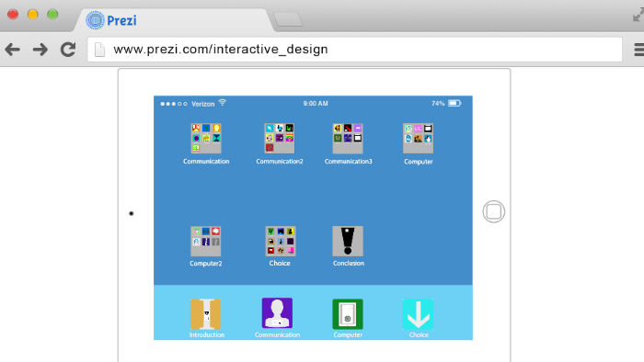This screenshot has width=644, height=362.
Task: Click the signal strength dots
Action: 174,104
